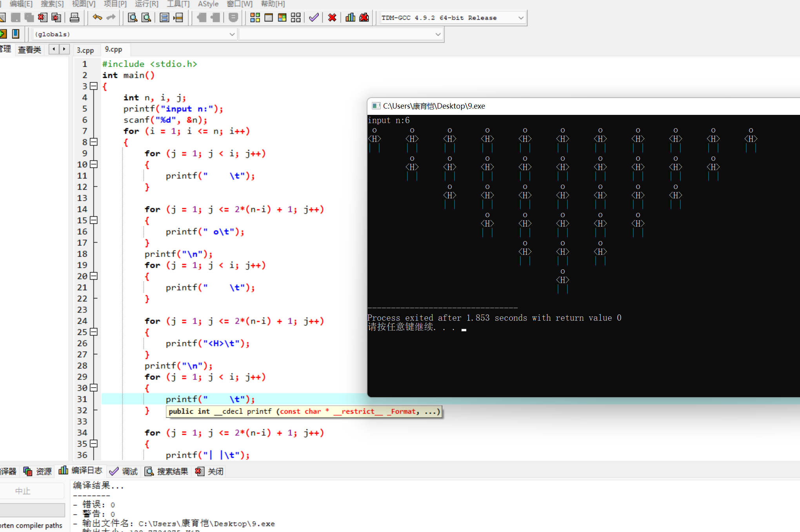Click the 关闭 button in bottom panel
Viewport: 800px width, 532px height.
point(210,471)
